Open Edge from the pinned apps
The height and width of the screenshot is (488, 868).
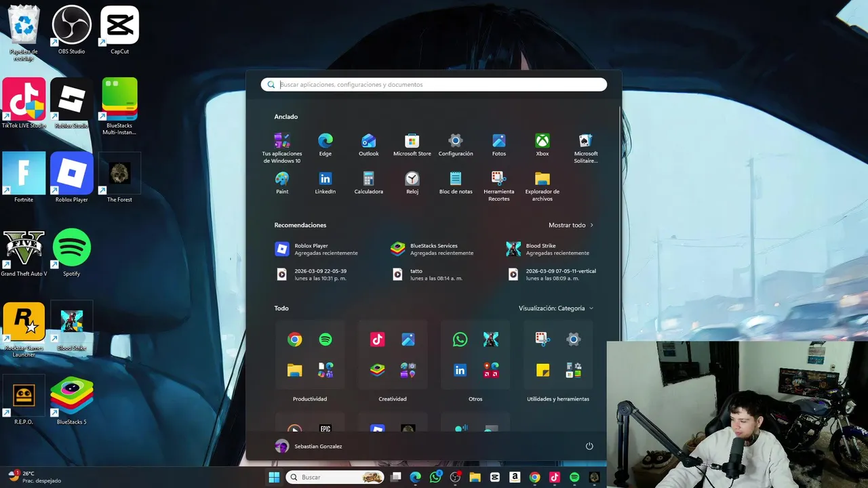325,144
